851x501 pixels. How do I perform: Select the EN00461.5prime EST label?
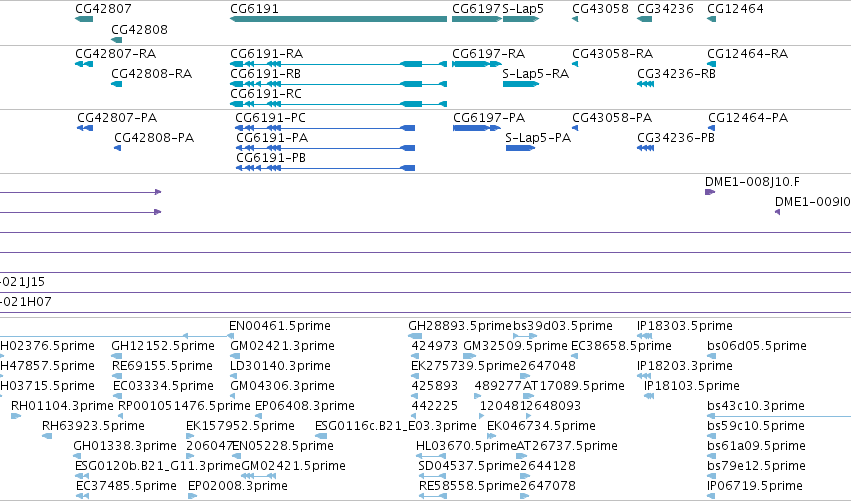click(x=280, y=326)
